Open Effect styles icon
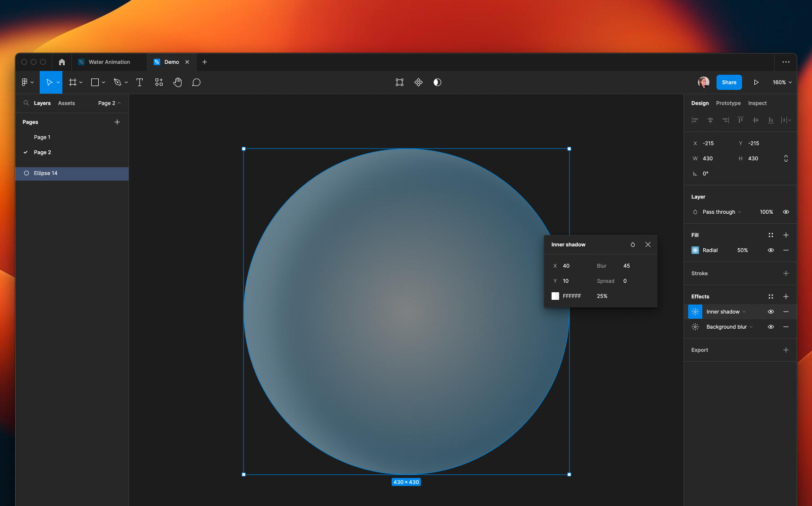This screenshot has height=506, width=812. [x=771, y=297]
